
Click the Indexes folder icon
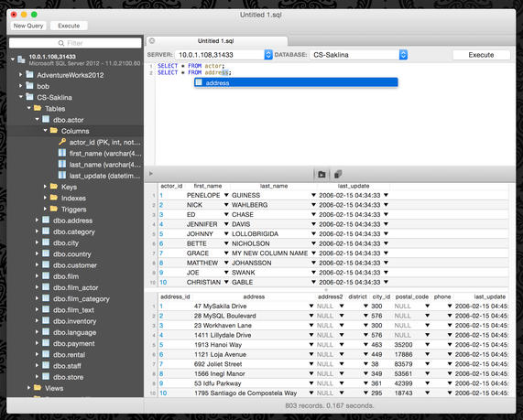(x=54, y=198)
